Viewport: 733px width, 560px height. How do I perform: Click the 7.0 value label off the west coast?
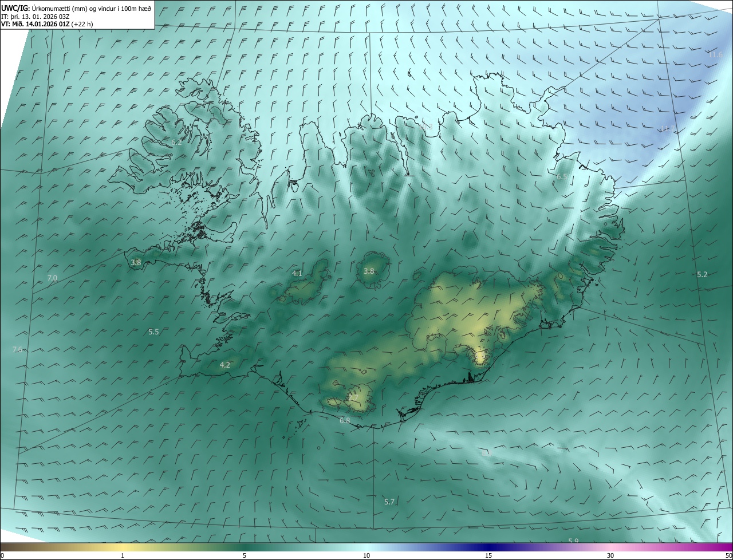(x=52, y=278)
